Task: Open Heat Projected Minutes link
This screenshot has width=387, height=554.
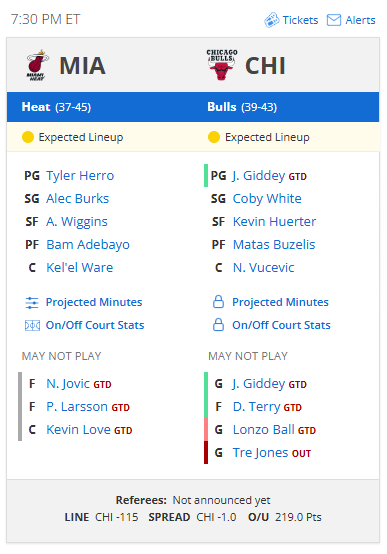Action: click(94, 302)
